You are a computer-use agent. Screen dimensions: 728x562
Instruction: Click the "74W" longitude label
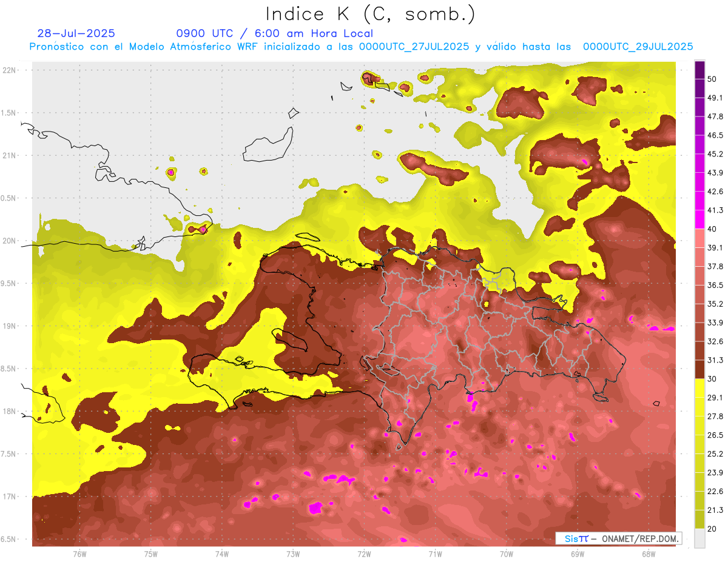(222, 554)
